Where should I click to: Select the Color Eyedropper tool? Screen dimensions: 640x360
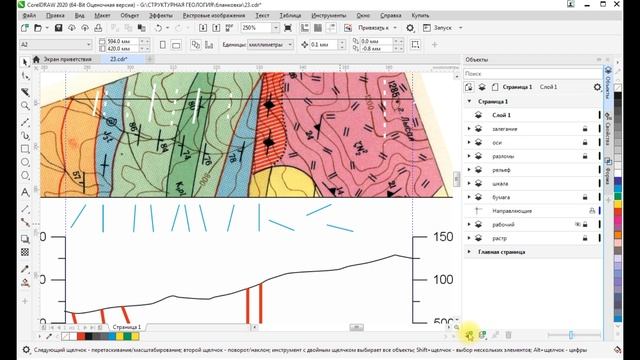point(25,269)
